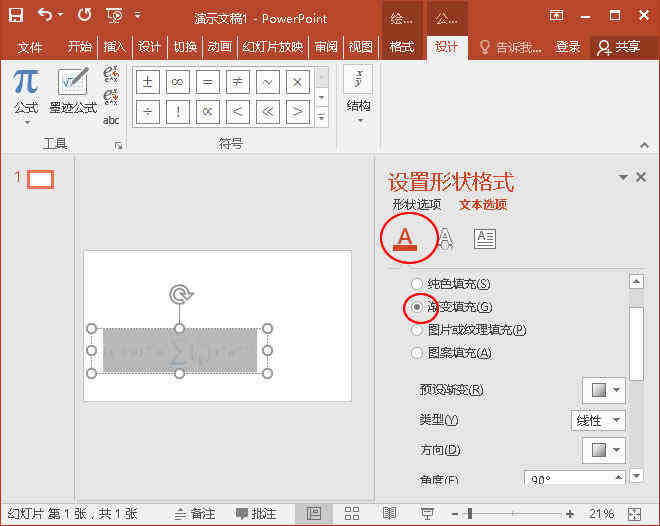Click the 告诉我 tell me search box

tap(511, 47)
